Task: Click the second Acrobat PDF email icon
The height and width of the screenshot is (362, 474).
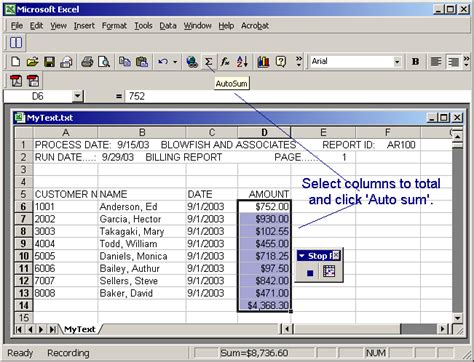Action: point(33,81)
